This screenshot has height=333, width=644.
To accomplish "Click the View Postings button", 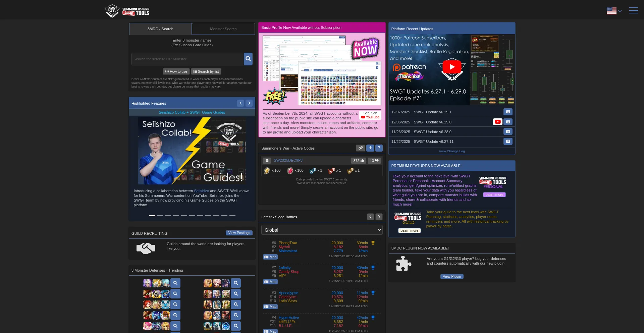I will tap(239, 233).
